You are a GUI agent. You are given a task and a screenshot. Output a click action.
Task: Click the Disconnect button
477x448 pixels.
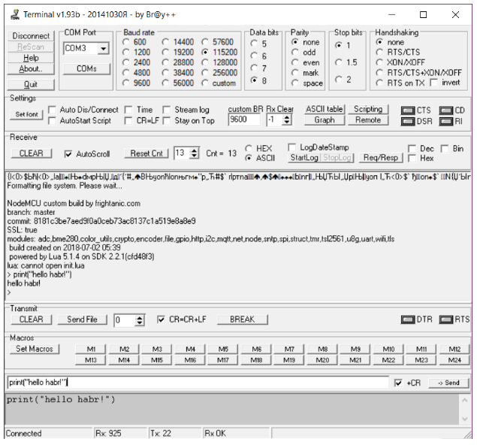(x=31, y=35)
